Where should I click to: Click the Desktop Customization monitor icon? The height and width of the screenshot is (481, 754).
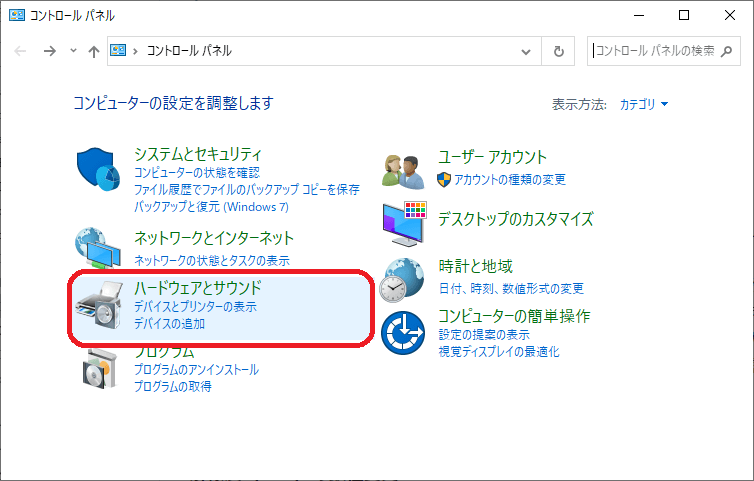point(406,222)
